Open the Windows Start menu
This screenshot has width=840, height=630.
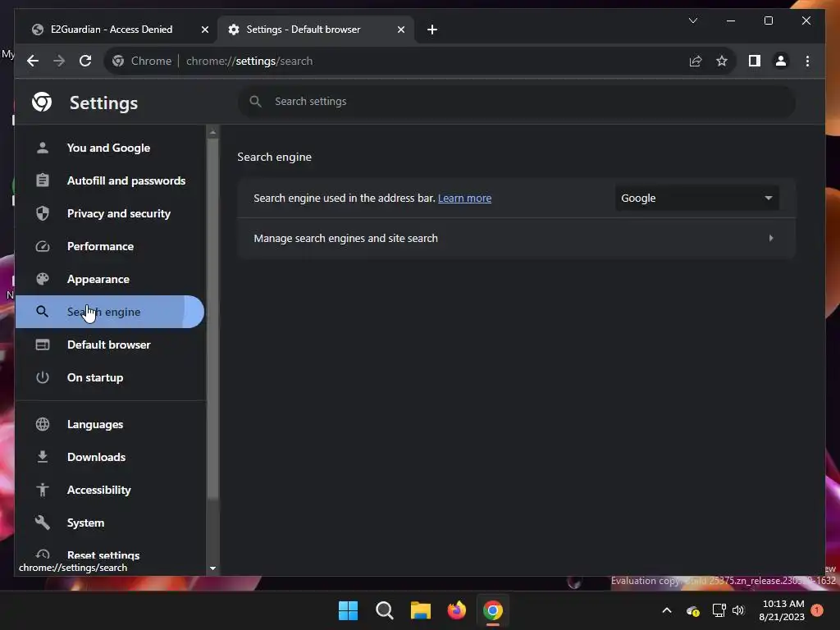[348, 610]
